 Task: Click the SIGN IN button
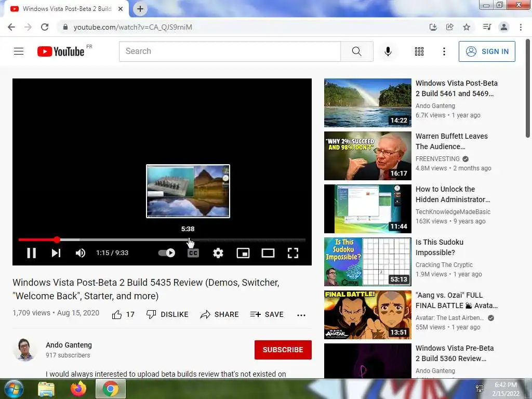(487, 51)
